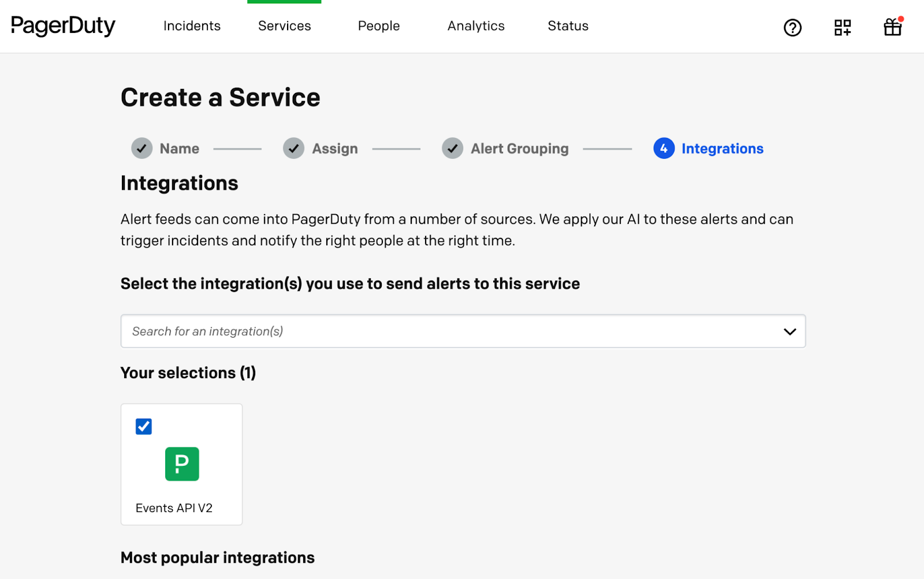Open the People menu
Viewport: 924px width, 579px height.
coord(379,26)
